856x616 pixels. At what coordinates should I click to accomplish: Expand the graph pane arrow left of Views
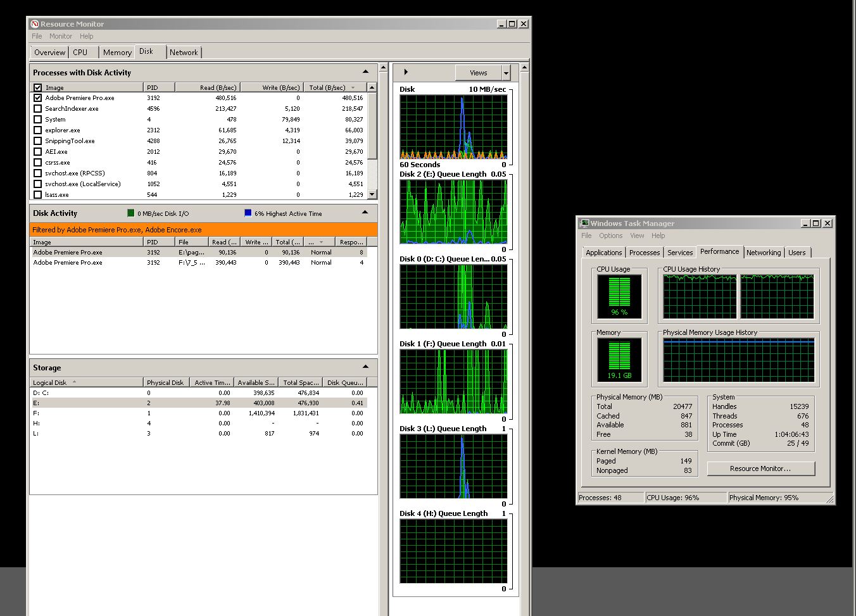(406, 72)
